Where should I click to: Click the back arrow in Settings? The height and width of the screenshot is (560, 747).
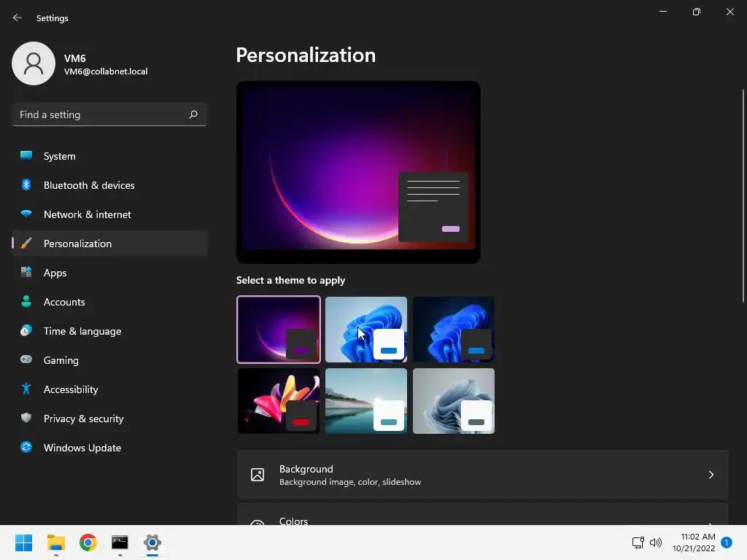click(18, 17)
